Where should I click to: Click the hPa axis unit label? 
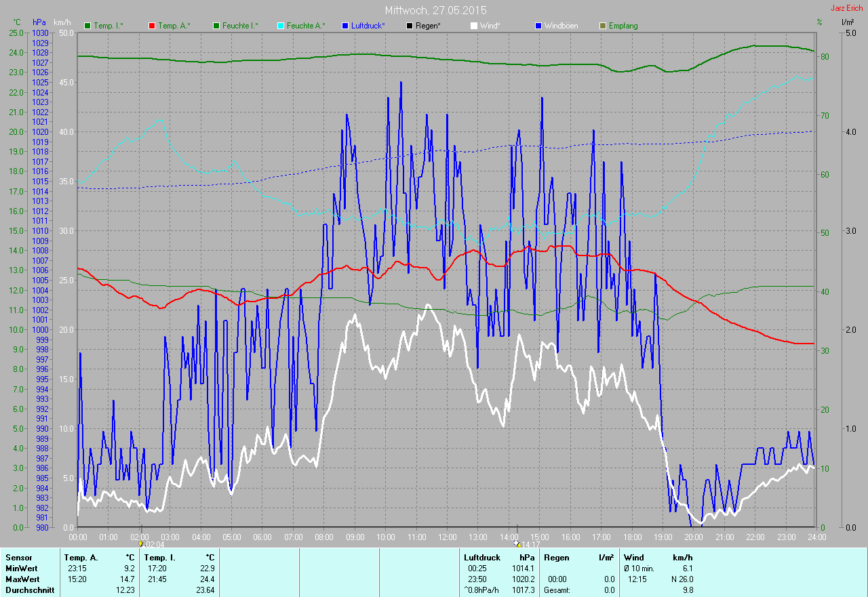(39, 22)
